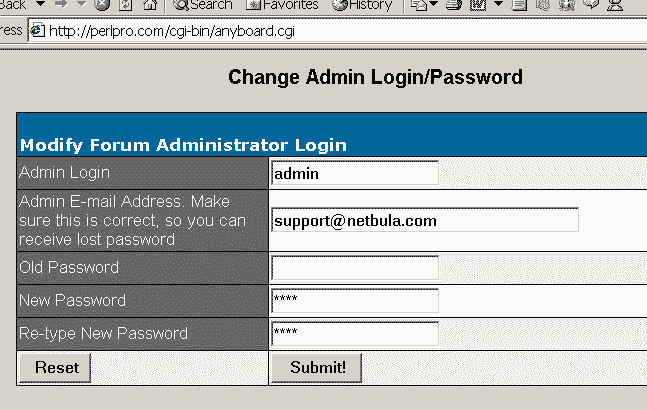The width and height of the screenshot is (647, 410).
Task: Expand the Forward button history dropdown
Action: (x=82, y=4)
